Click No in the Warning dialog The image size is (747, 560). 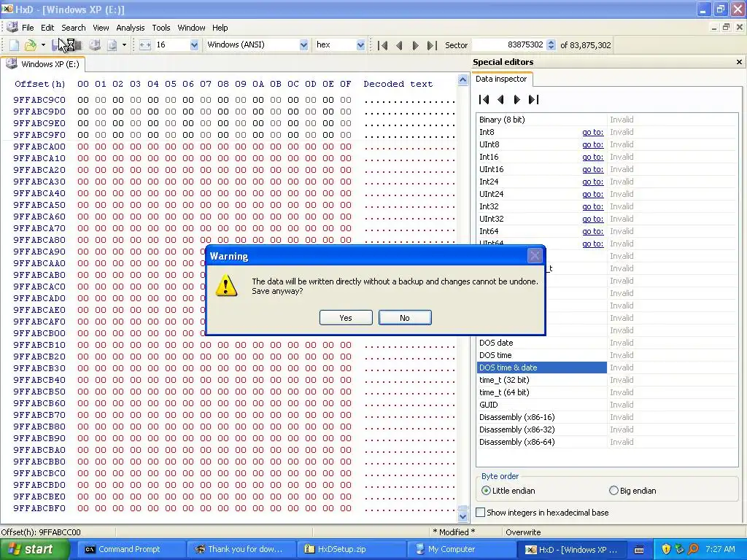(405, 318)
